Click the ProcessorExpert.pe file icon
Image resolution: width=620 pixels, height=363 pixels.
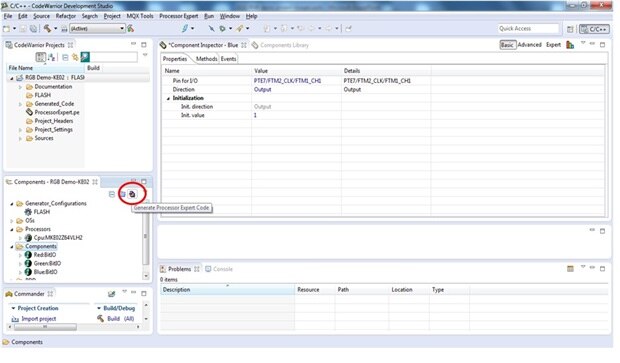29,112
